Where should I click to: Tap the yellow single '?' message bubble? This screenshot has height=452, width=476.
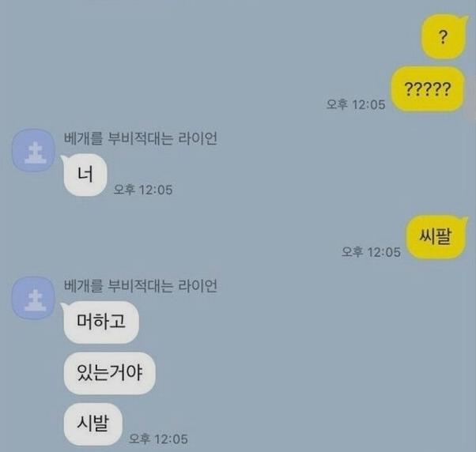tap(444, 37)
